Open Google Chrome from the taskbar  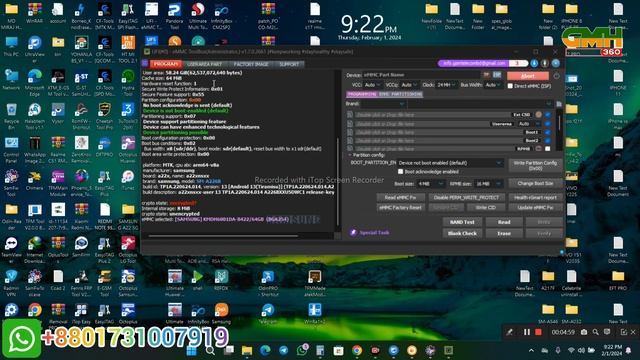(357, 351)
